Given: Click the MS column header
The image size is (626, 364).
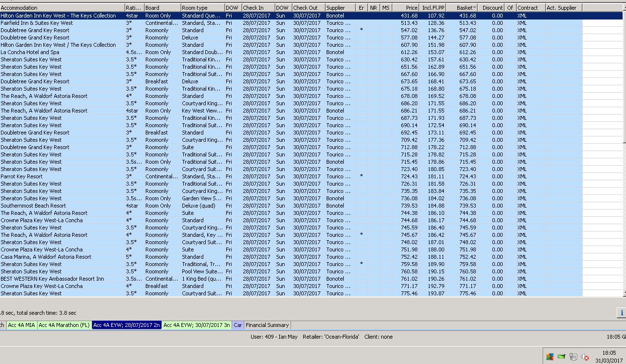Looking at the screenshot, I should click(x=386, y=8).
